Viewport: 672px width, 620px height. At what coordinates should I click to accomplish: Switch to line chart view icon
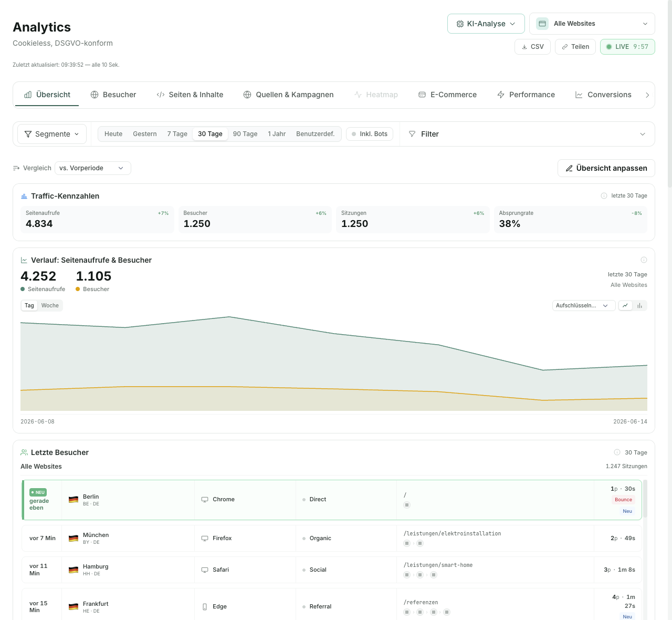(x=625, y=306)
